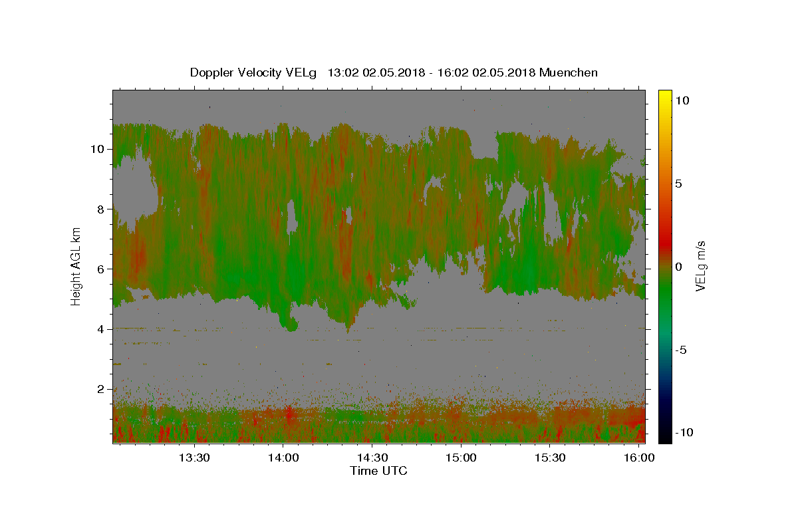The image size is (798, 532).
Task: Click the 13:30 time tick label
Action: [x=194, y=458]
